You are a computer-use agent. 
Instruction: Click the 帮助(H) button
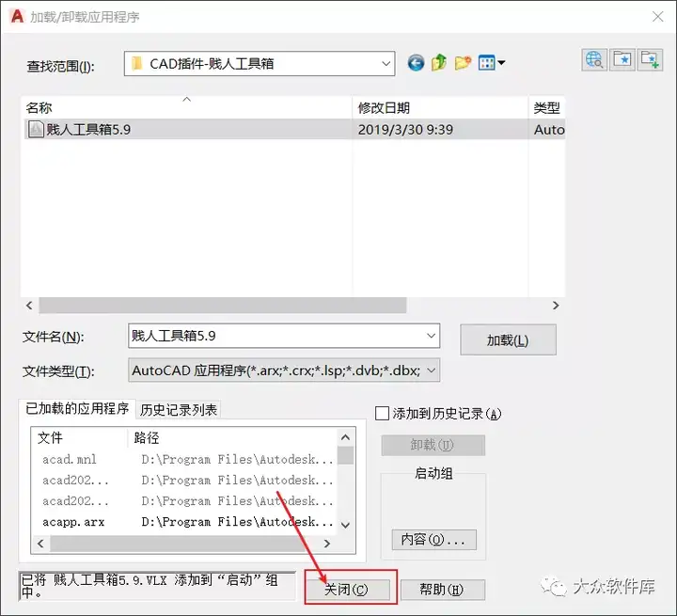[442, 590]
